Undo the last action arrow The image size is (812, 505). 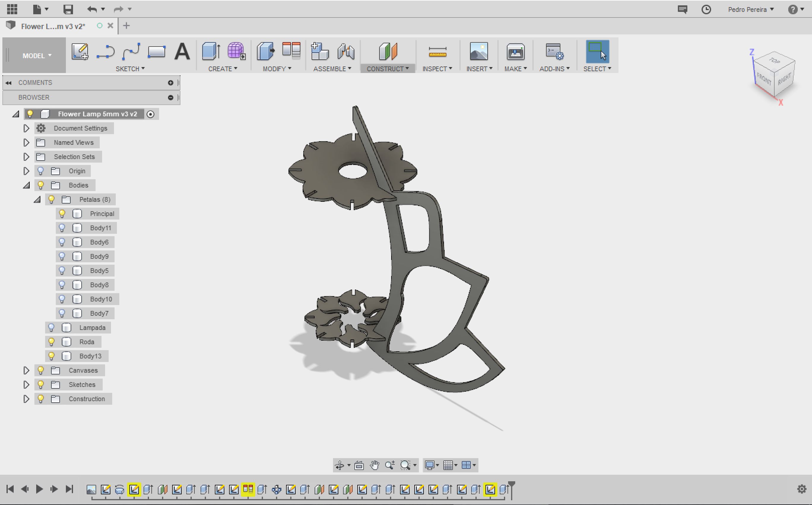(92, 9)
